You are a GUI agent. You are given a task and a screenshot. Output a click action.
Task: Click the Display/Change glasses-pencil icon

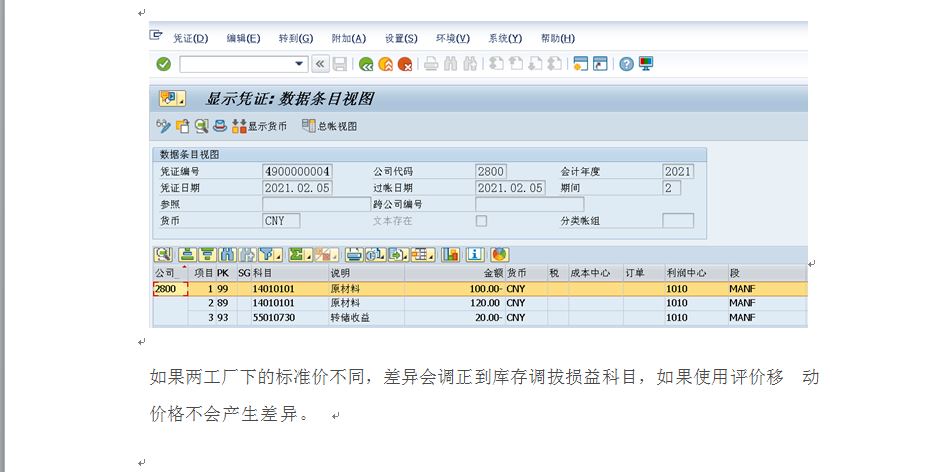[x=163, y=126]
